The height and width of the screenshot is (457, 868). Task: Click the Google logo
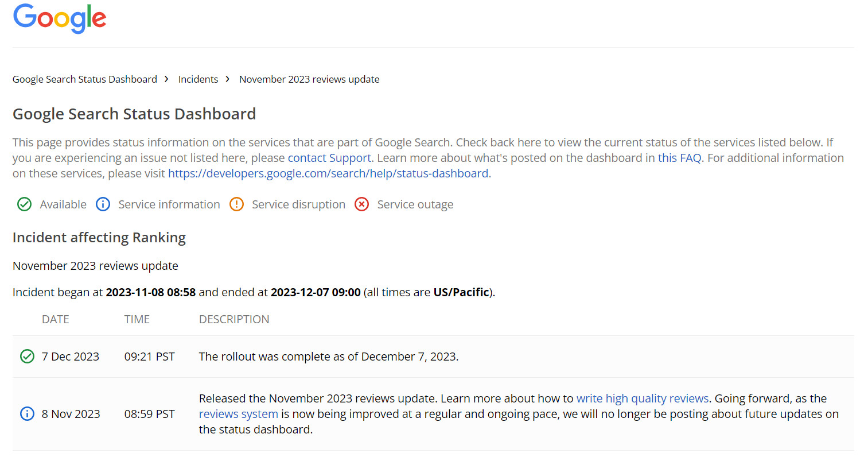59,18
